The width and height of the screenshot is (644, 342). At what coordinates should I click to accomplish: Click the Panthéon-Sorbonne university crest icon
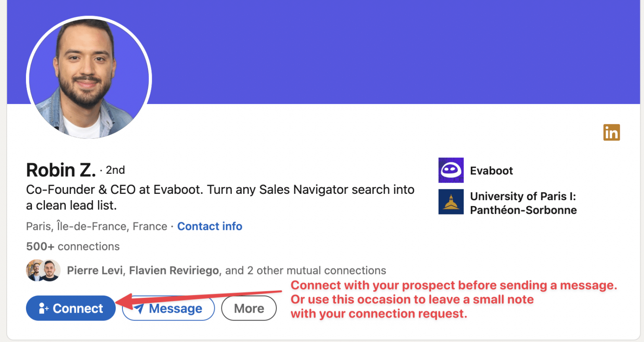coord(451,202)
